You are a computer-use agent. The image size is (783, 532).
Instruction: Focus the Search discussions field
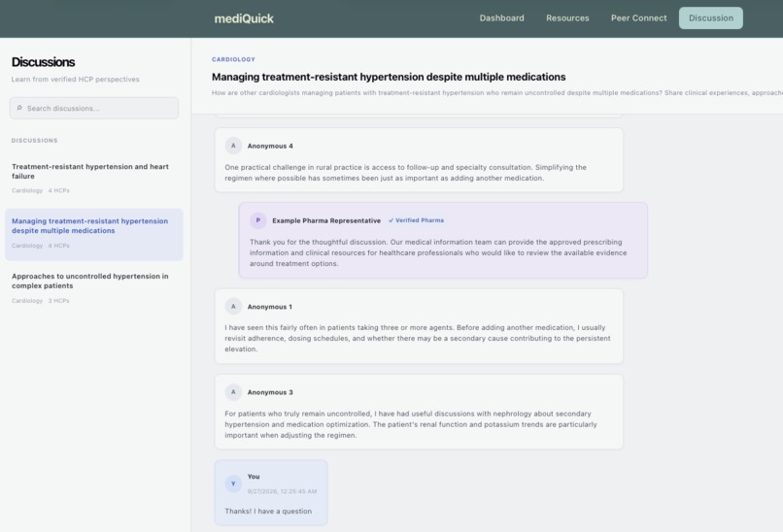[94, 109]
